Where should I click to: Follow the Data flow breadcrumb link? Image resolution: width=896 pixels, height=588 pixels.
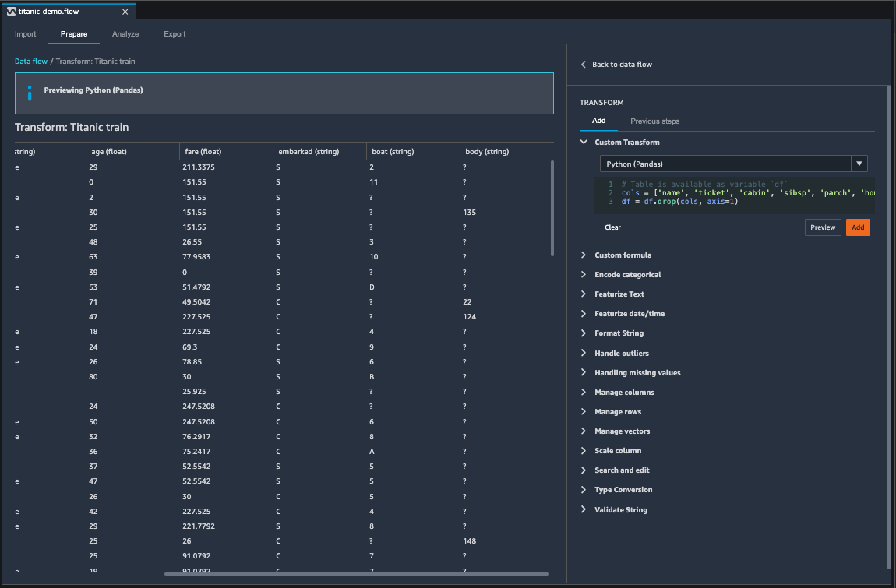pos(31,61)
